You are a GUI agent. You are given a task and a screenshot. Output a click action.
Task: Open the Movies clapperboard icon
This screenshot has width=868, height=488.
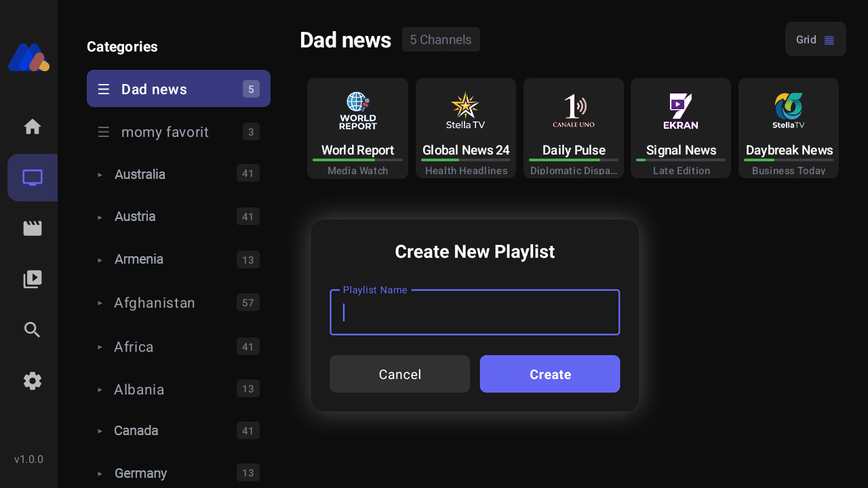click(32, 228)
